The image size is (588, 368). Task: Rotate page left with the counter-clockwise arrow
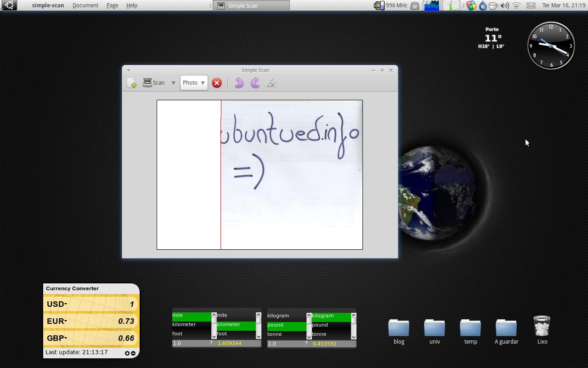(x=239, y=83)
